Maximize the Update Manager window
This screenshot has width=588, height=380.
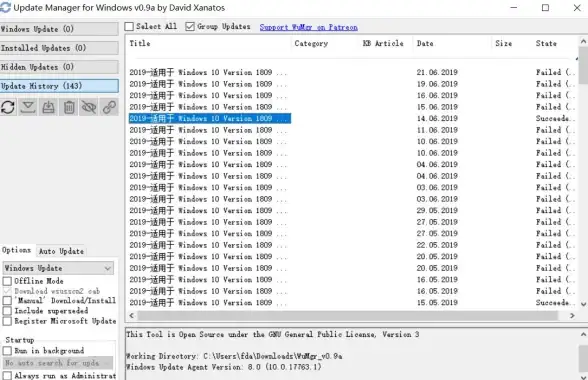546,8
